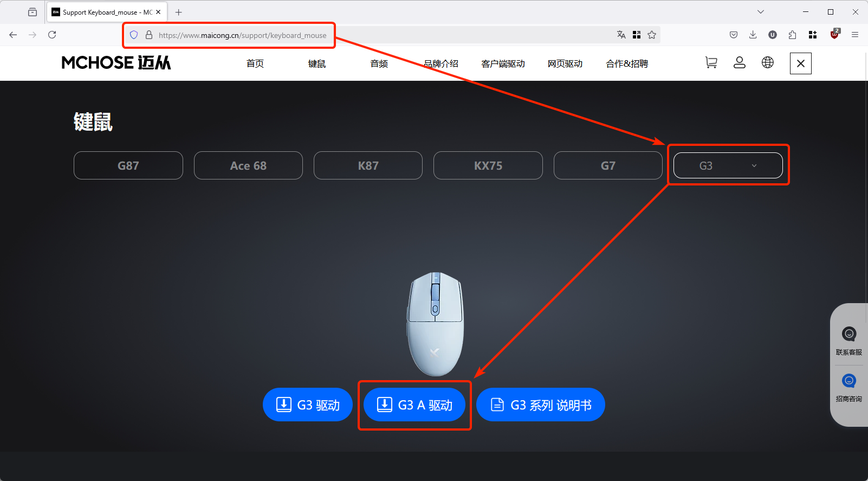This screenshot has height=481, width=868.
Task: Go back to the previous page
Action: pyautogui.click(x=13, y=35)
